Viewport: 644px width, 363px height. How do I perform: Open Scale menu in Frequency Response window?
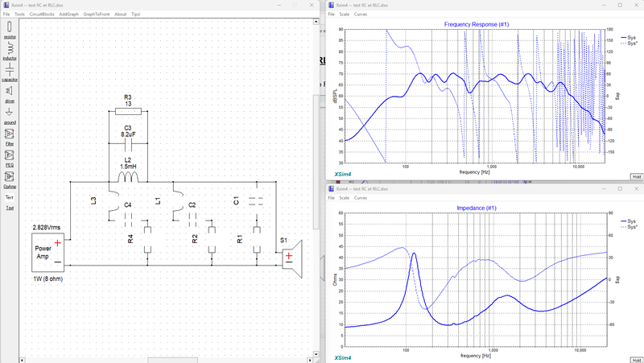(345, 14)
